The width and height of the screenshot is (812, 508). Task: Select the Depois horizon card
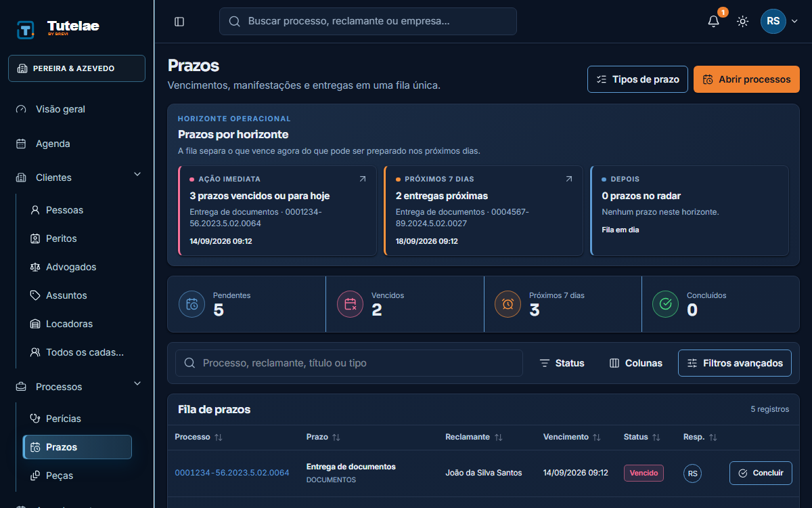click(x=690, y=211)
